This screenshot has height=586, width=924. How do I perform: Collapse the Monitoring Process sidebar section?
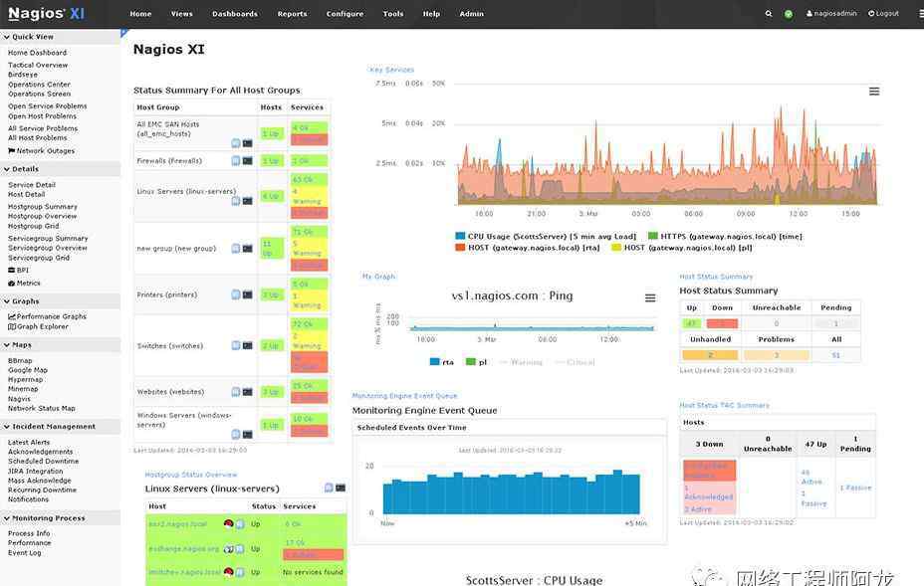[60, 518]
